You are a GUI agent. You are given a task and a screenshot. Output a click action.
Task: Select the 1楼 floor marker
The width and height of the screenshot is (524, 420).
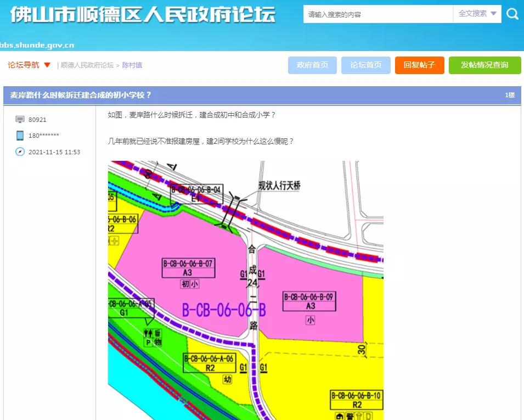(511, 95)
